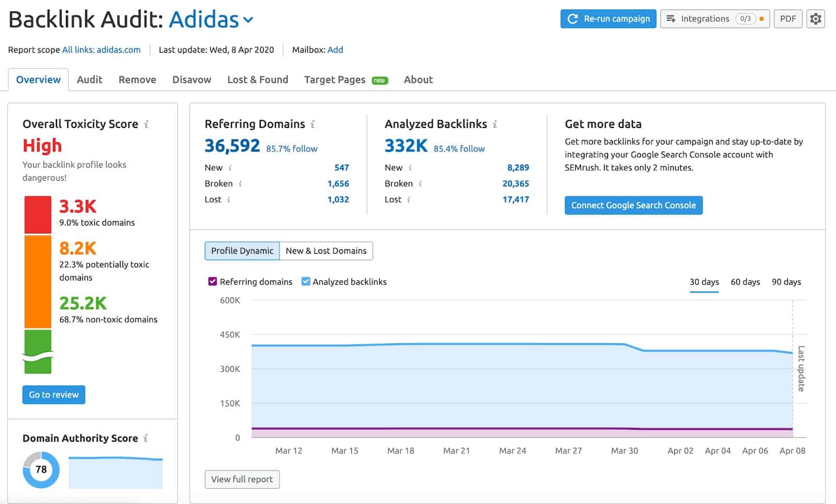Viewport: 836px width, 504px height.
Task: Click the info icon beside Analyzed Backlinks
Action: coord(495,124)
